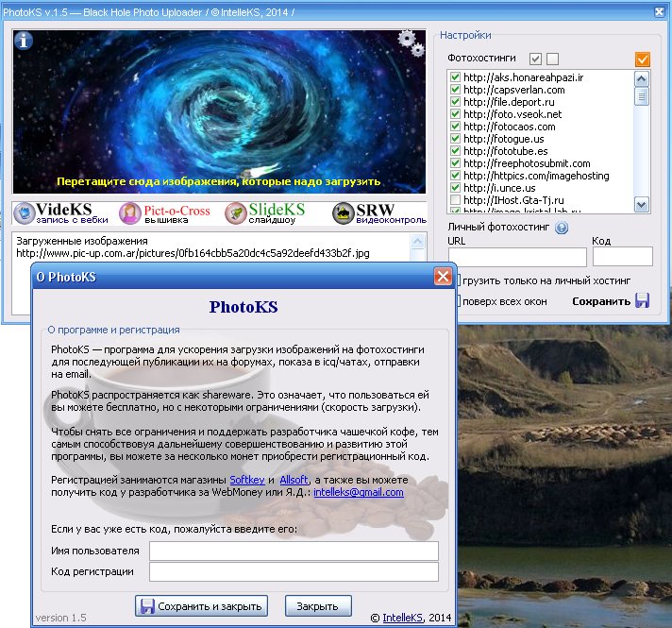Click Закрыть button in about dialog

(318, 606)
